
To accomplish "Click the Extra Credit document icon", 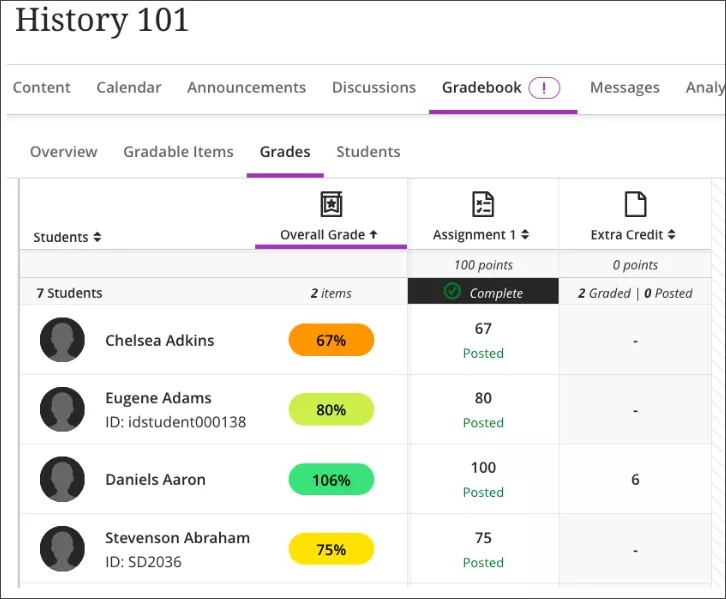I will [x=635, y=204].
